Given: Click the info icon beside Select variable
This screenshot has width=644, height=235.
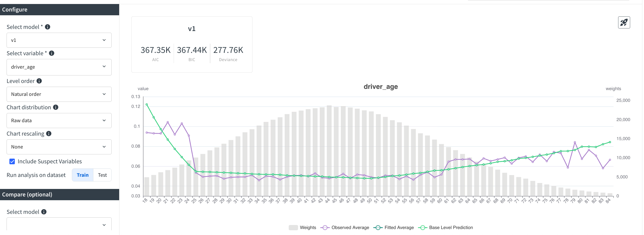Looking at the screenshot, I should (52, 53).
